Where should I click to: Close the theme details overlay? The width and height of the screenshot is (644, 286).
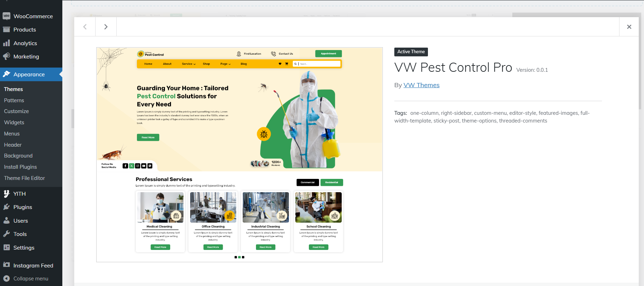point(629,27)
